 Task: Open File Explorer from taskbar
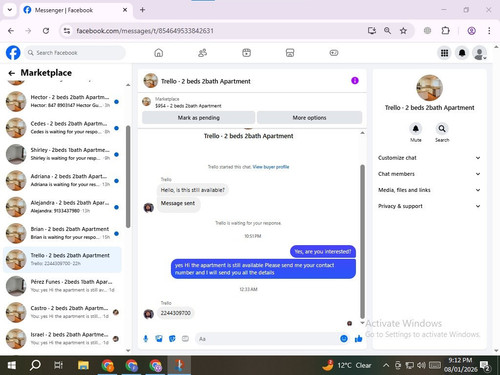83,365
